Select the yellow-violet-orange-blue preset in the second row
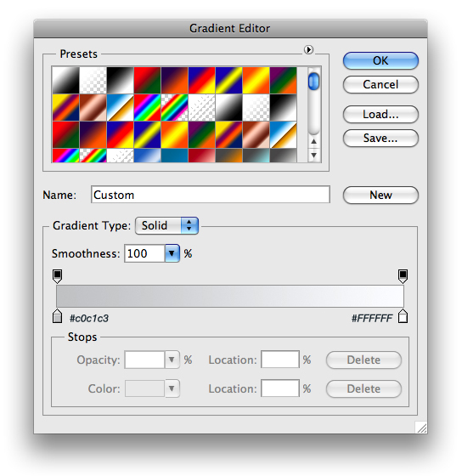The height and width of the screenshot is (476, 462). pyautogui.click(x=65, y=107)
